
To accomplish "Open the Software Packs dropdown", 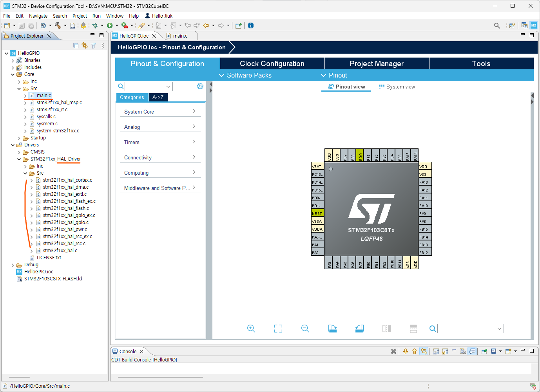I will click(x=245, y=75).
